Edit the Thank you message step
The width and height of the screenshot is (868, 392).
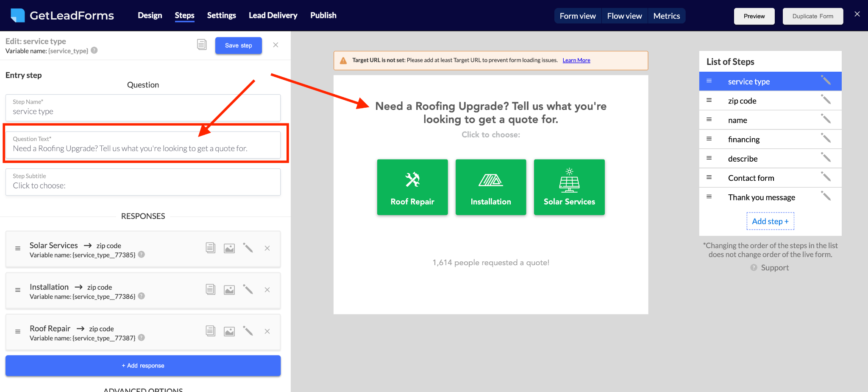click(826, 196)
